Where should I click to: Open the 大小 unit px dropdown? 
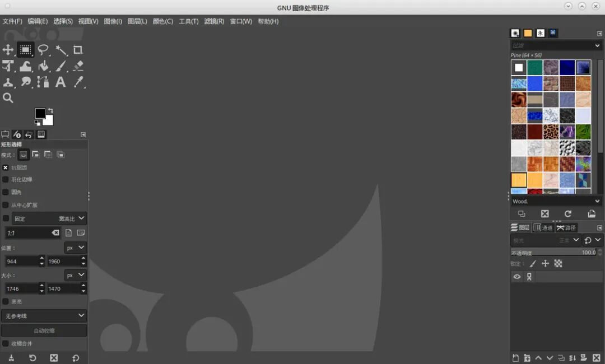75,276
